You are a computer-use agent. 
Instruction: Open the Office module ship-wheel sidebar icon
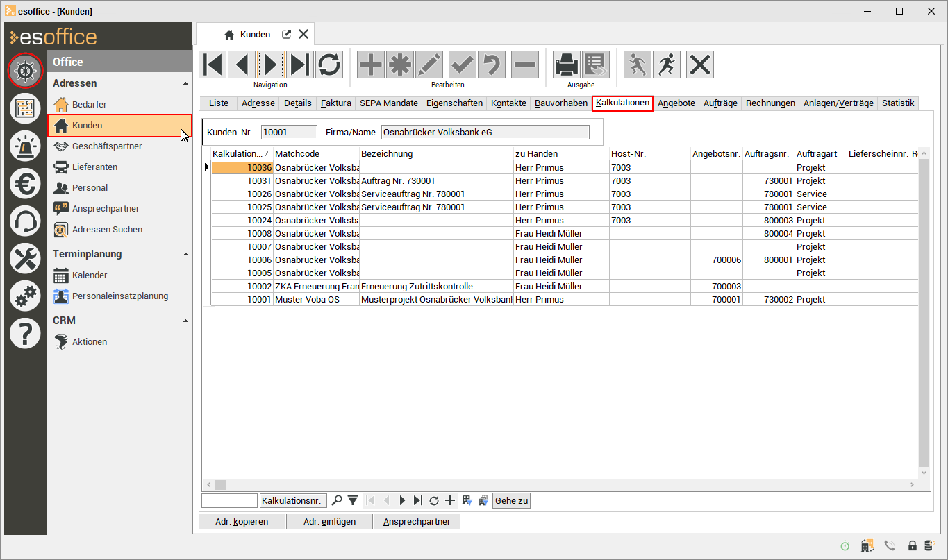(x=25, y=71)
